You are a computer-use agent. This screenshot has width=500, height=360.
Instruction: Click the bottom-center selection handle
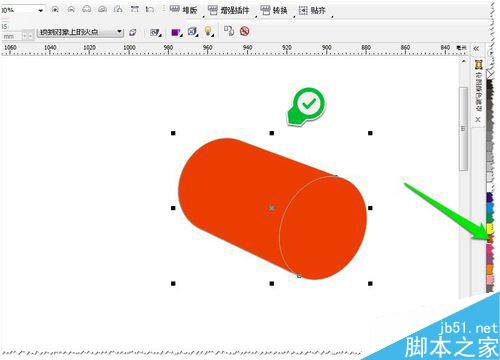272,283
